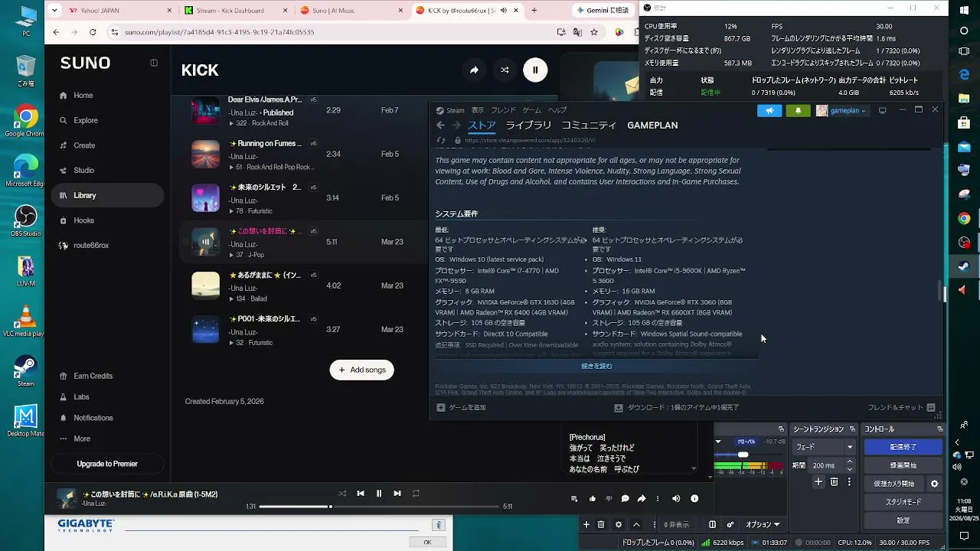Dislike the currently playing song
The width and height of the screenshot is (980, 551).
pos(609,498)
